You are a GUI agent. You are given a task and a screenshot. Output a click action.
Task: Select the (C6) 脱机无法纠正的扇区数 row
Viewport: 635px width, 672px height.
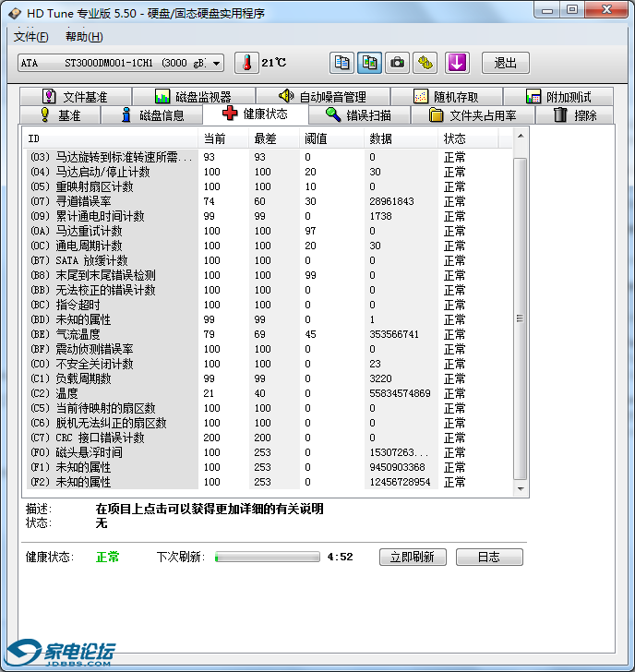tap(268, 423)
